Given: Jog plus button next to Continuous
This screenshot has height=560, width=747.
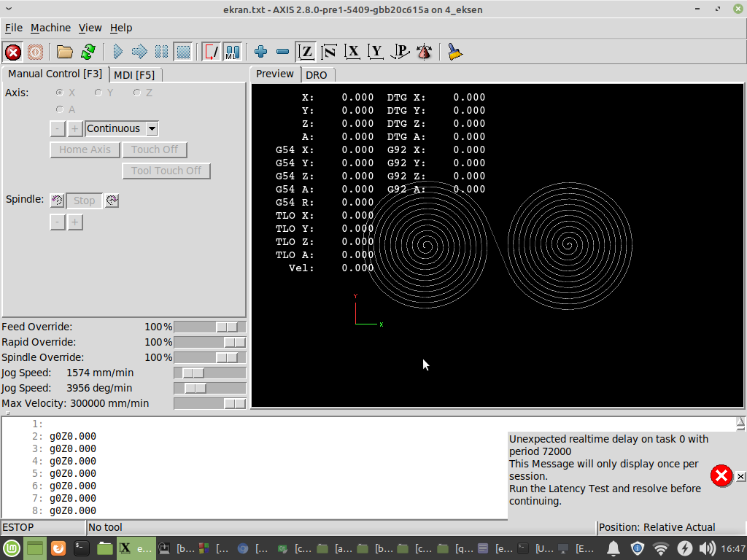Looking at the screenshot, I should tap(75, 128).
